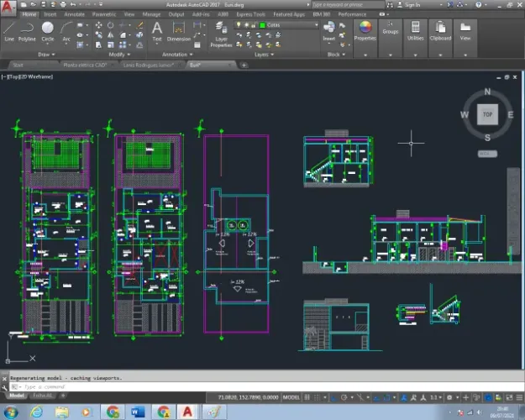Viewport: 525px width, 420px height.
Task: Click the new drawing tab plus button
Action: [244, 65]
